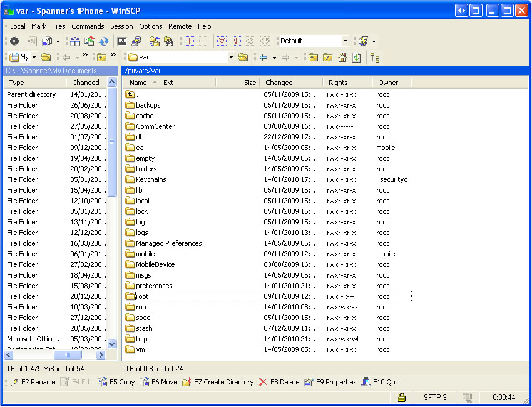Click F9 Properties button

[x=330, y=382]
